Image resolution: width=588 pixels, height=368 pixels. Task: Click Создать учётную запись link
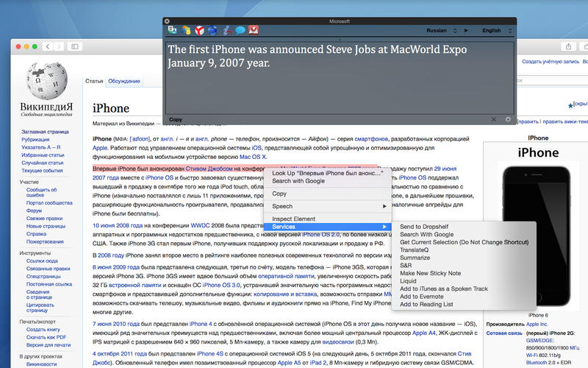551,61
